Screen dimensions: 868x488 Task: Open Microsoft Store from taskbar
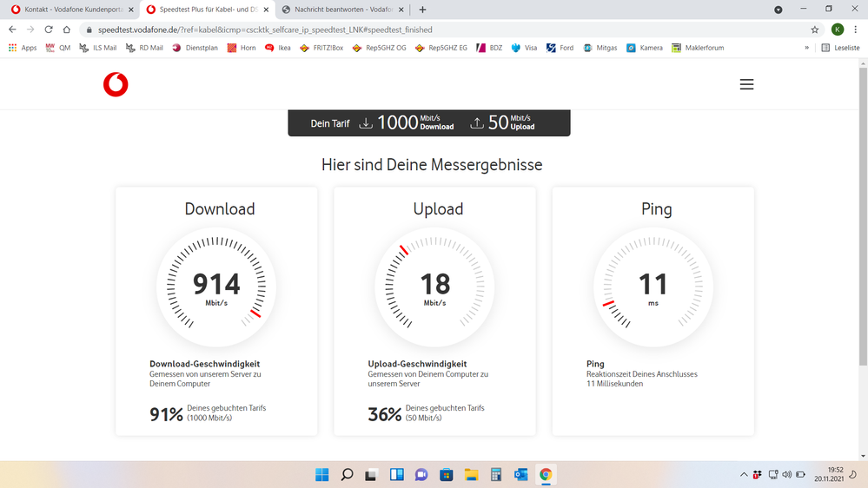pos(447,475)
